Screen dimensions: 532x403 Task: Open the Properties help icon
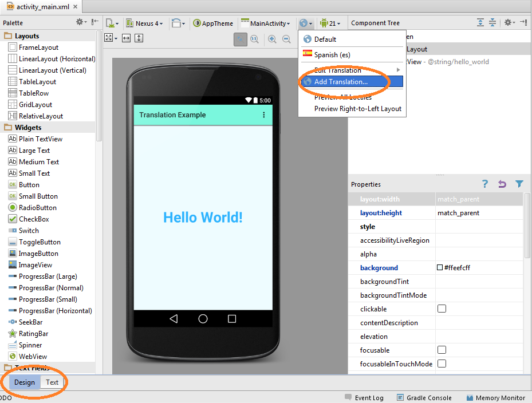(484, 184)
